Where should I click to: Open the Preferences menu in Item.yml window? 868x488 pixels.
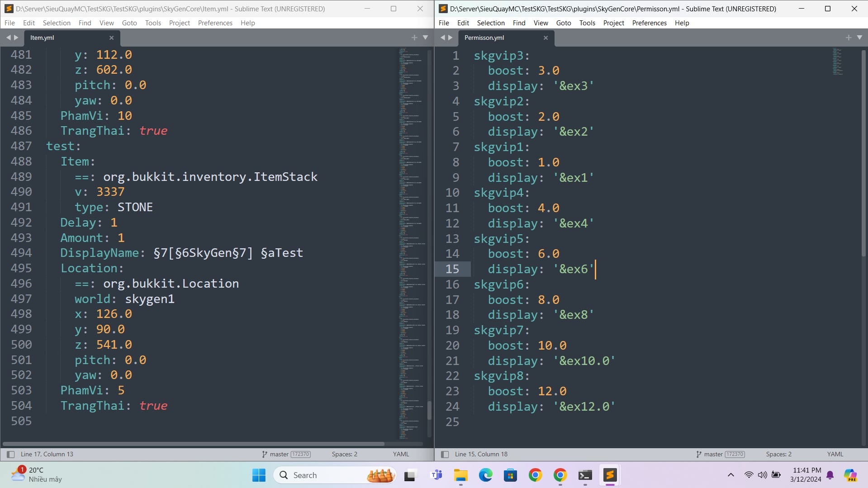pos(215,23)
